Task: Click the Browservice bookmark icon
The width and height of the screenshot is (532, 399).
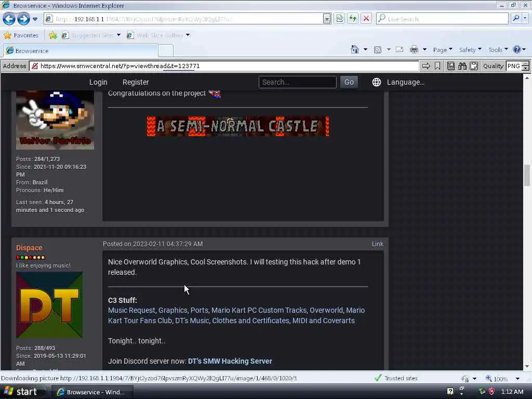Action: pos(437,66)
